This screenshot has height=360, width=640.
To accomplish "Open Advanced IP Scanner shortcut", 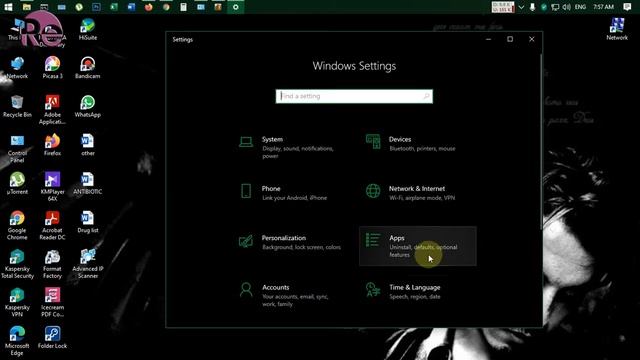I will click(88, 264).
